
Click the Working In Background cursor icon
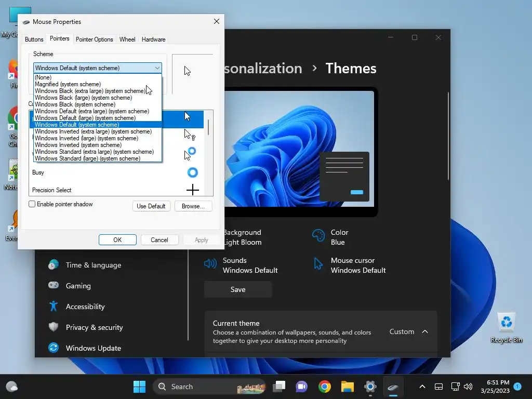coord(190,153)
